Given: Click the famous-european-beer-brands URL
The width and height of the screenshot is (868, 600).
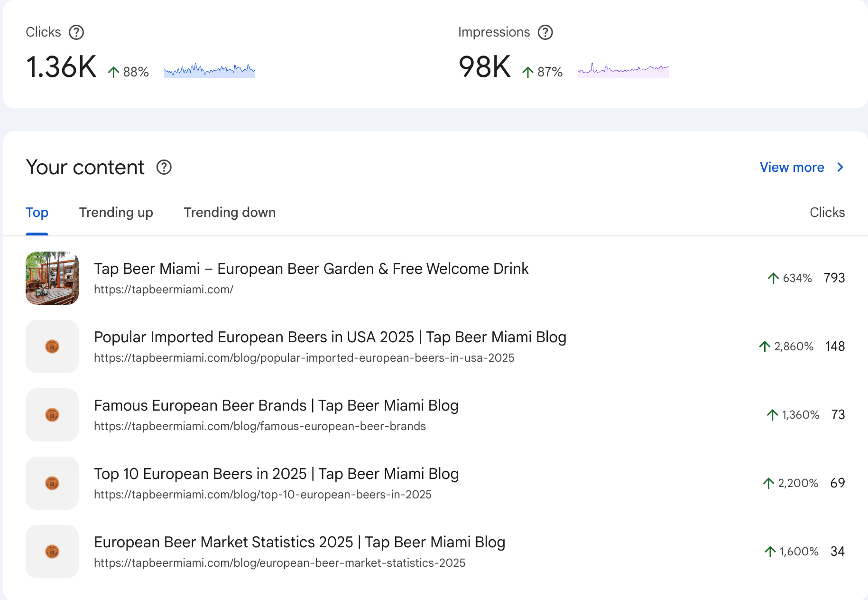Looking at the screenshot, I should [260, 426].
